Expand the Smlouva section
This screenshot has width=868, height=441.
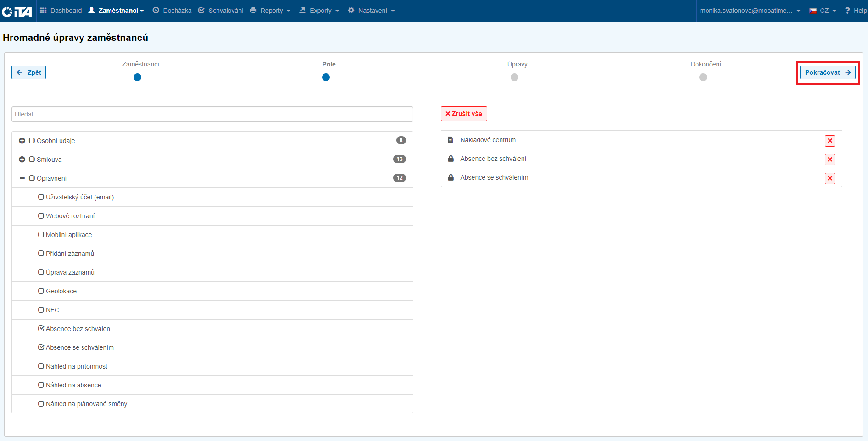(x=22, y=160)
